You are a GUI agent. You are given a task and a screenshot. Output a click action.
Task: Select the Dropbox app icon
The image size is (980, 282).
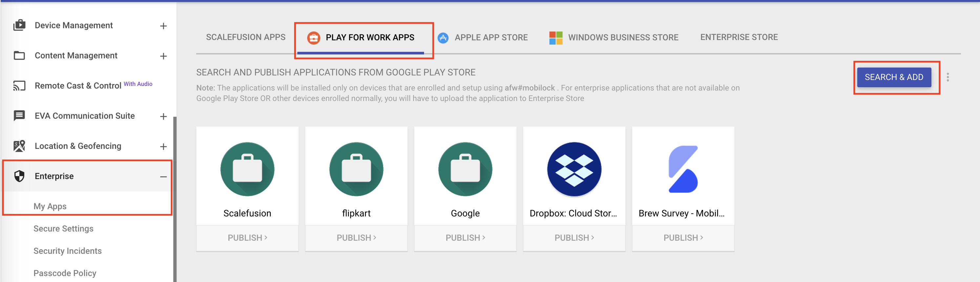click(x=574, y=169)
